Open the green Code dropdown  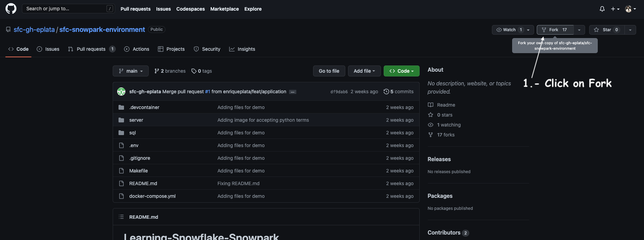click(401, 71)
